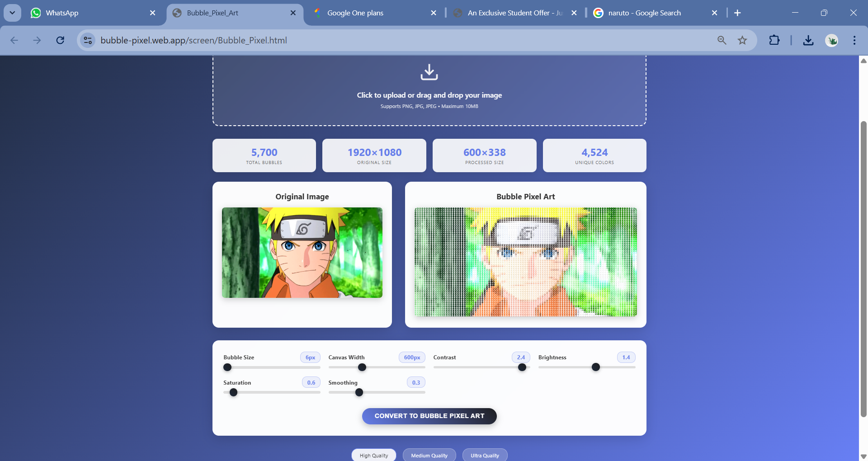Click the Contrast slider handle
Screen dimensions: 868x461
point(522,367)
